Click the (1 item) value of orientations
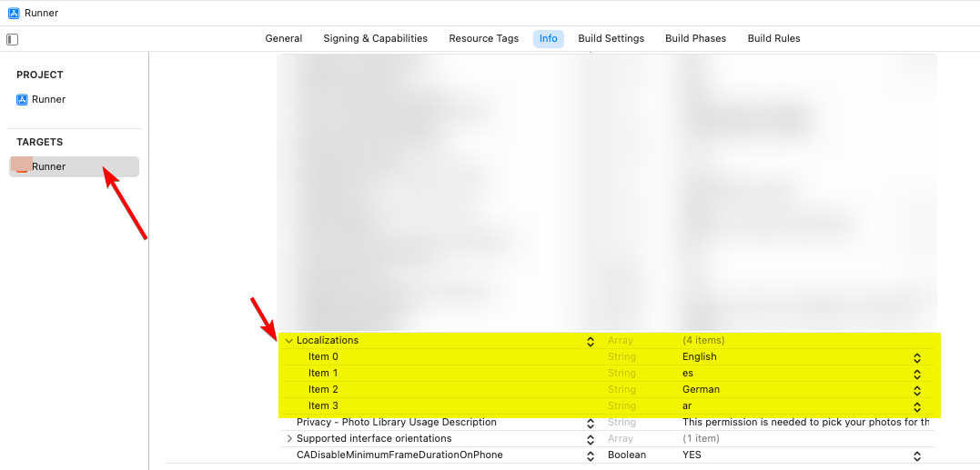980x470 pixels. coord(701,438)
